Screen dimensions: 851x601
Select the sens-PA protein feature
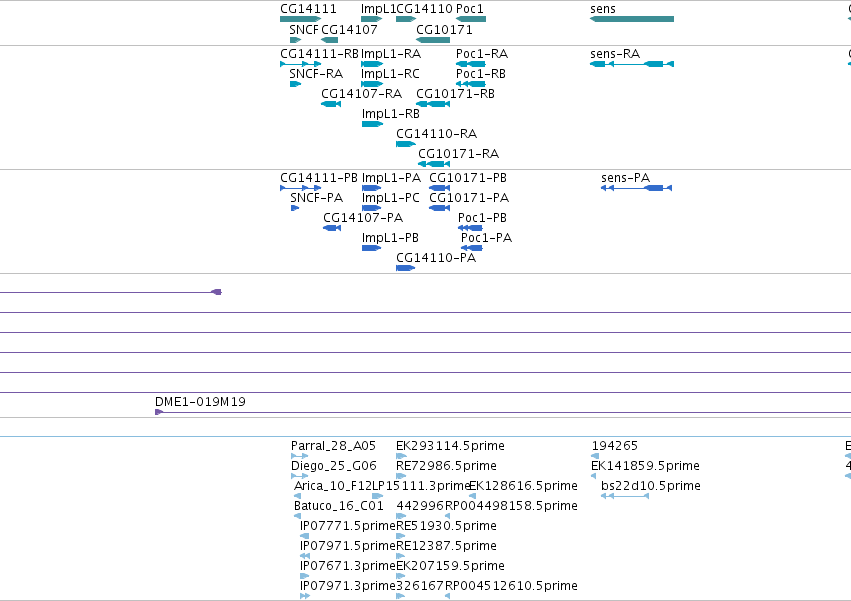pos(637,188)
